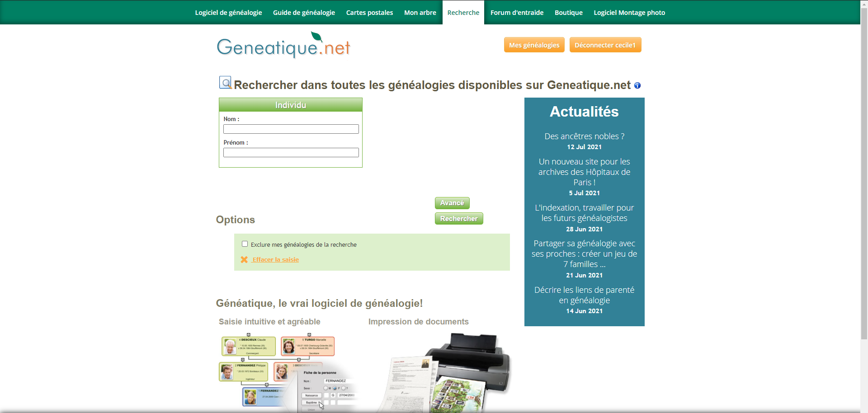Select the Recherche tab

click(463, 13)
